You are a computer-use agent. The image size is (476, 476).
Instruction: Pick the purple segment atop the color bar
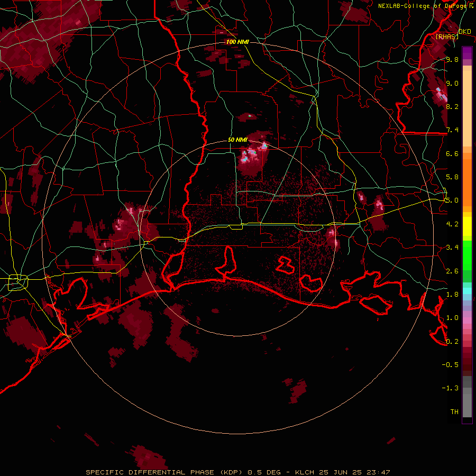(x=467, y=53)
